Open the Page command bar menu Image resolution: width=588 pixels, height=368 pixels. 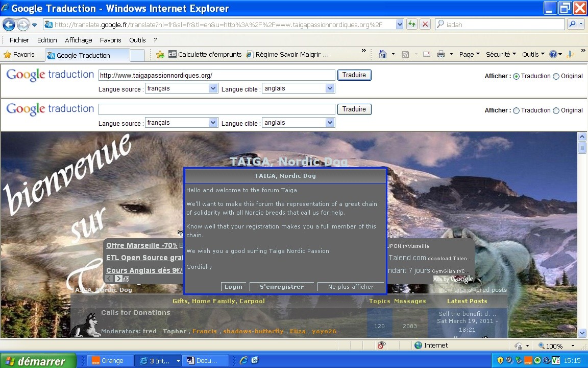click(x=469, y=55)
